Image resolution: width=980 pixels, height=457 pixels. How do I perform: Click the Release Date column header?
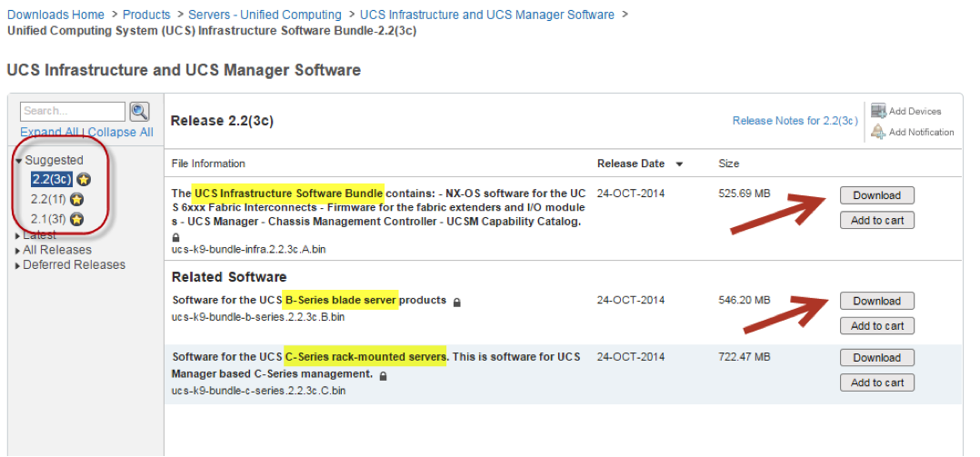(x=631, y=164)
